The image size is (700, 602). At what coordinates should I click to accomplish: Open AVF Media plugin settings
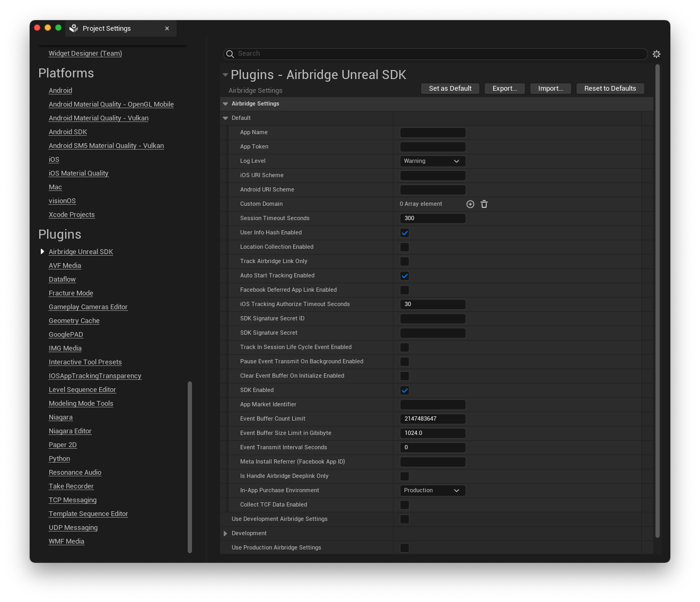point(65,266)
